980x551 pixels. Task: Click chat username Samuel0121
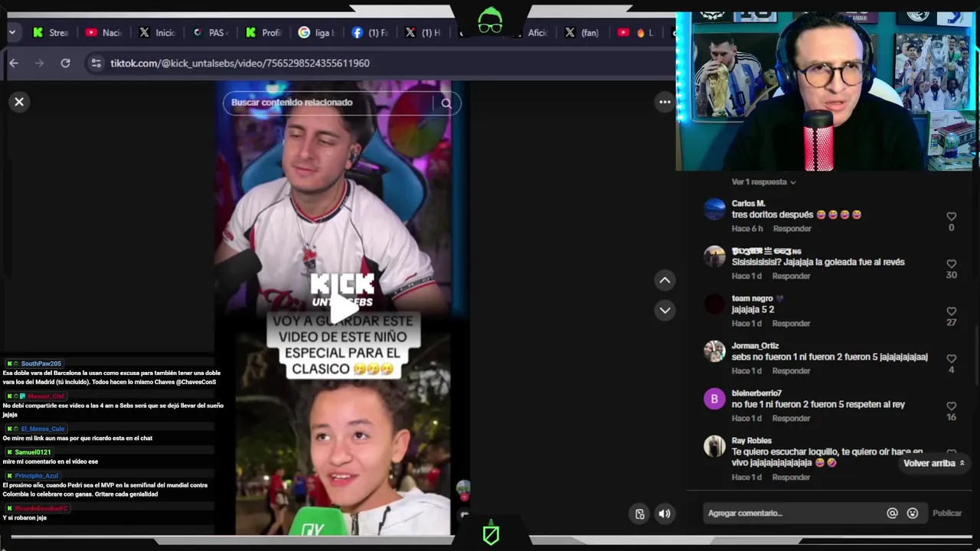tap(33, 452)
